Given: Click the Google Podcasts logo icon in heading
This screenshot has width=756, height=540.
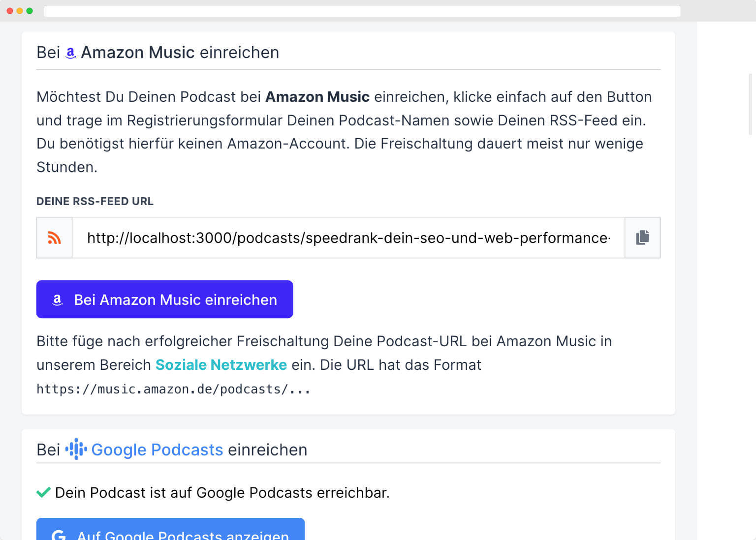Looking at the screenshot, I should 76,449.
